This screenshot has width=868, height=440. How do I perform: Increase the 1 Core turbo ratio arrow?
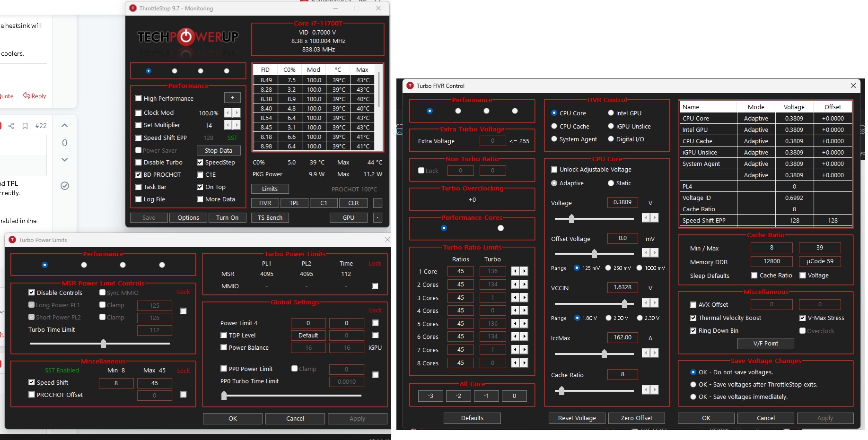(524, 271)
